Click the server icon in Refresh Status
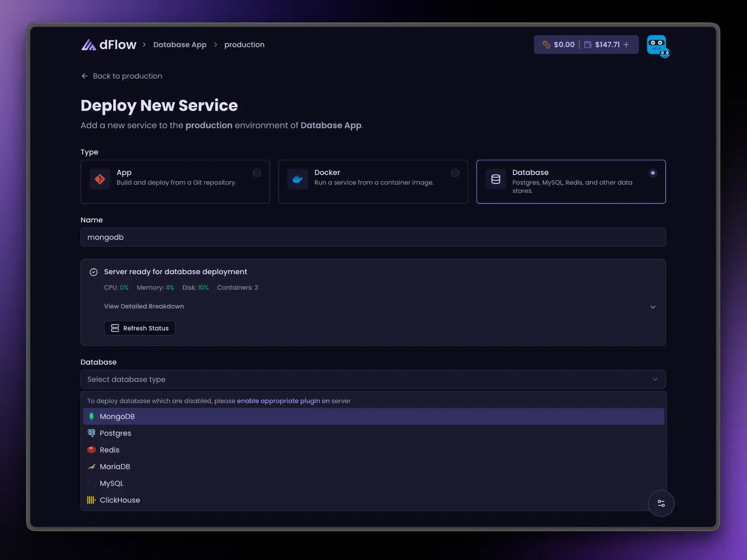The height and width of the screenshot is (560, 747). [x=115, y=328]
